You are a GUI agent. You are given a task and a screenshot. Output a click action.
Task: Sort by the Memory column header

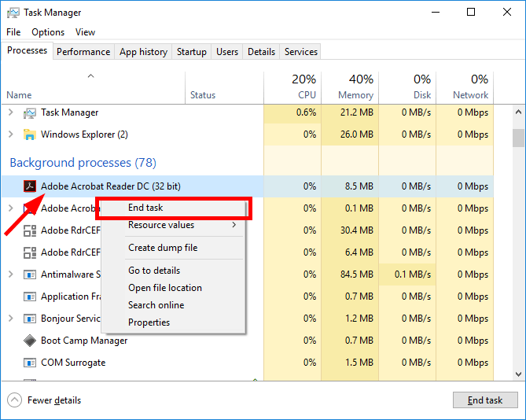coord(350,87)
